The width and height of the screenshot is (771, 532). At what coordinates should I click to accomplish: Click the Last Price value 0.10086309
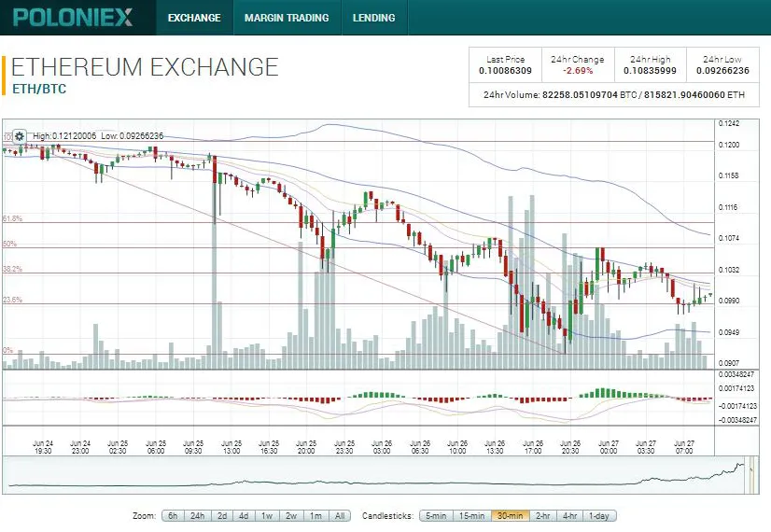[505, 71]
